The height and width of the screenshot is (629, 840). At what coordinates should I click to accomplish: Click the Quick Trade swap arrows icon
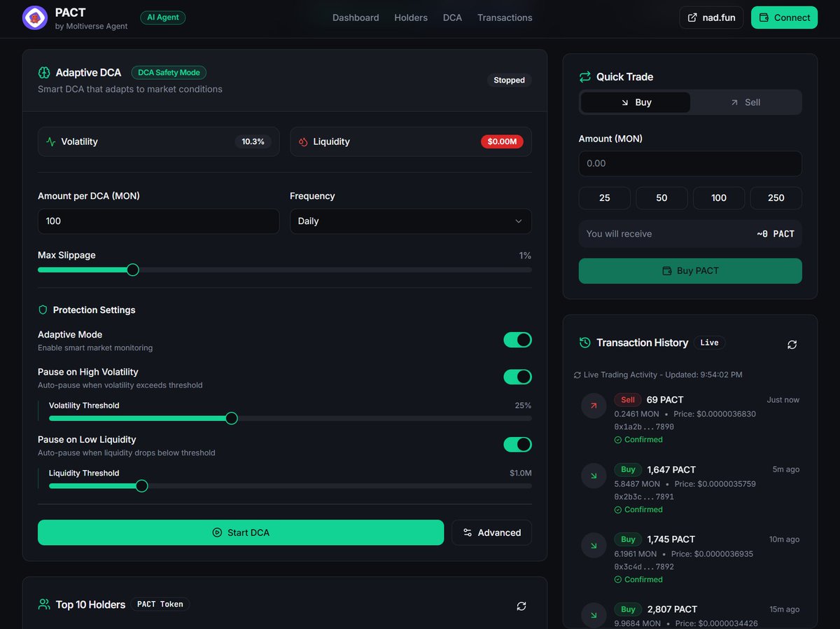coord(585,76)
